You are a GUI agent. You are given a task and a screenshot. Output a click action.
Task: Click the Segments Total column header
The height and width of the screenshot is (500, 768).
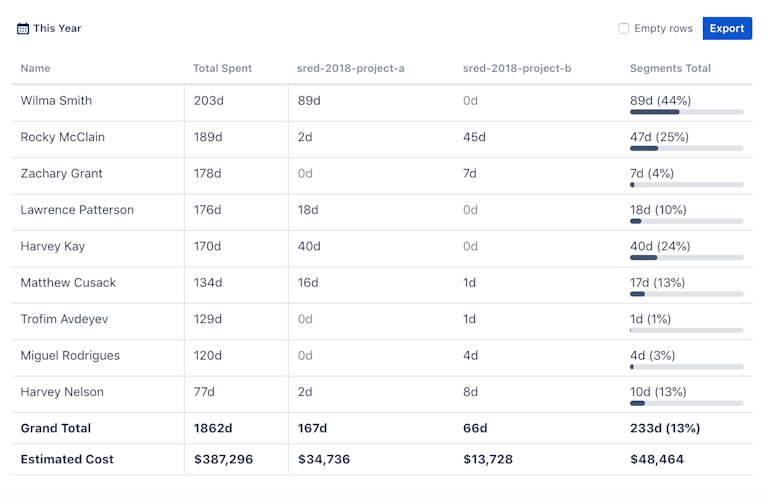670,68
